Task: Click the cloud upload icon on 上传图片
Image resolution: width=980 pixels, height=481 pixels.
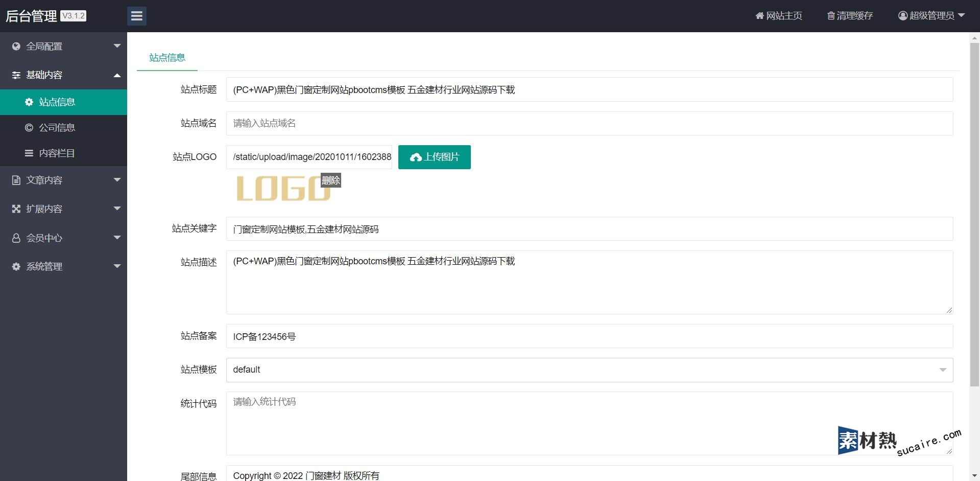Action: [x=416, y=157]
